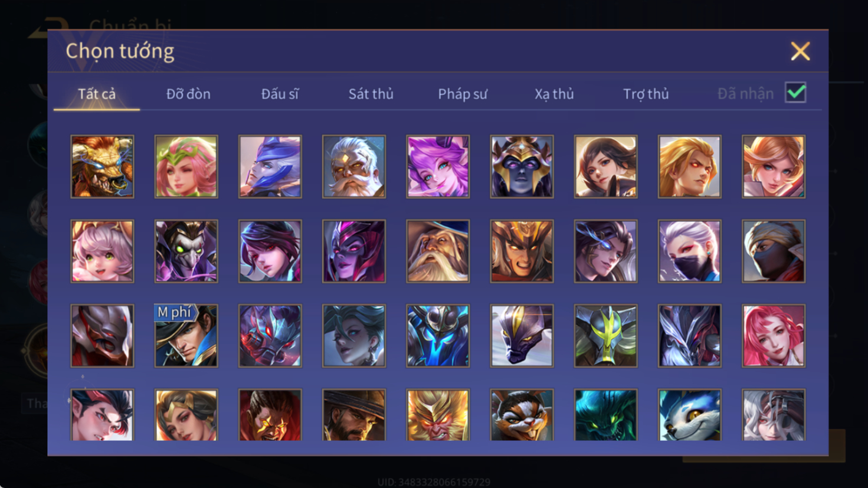Show the 'Xạ thủ' hero category
Screen dimensions: 868x488
point(554,94)
